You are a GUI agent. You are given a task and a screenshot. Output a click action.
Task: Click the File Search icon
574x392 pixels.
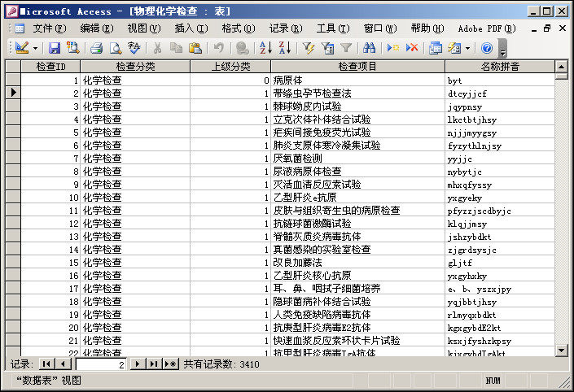[x=72, y=48]
